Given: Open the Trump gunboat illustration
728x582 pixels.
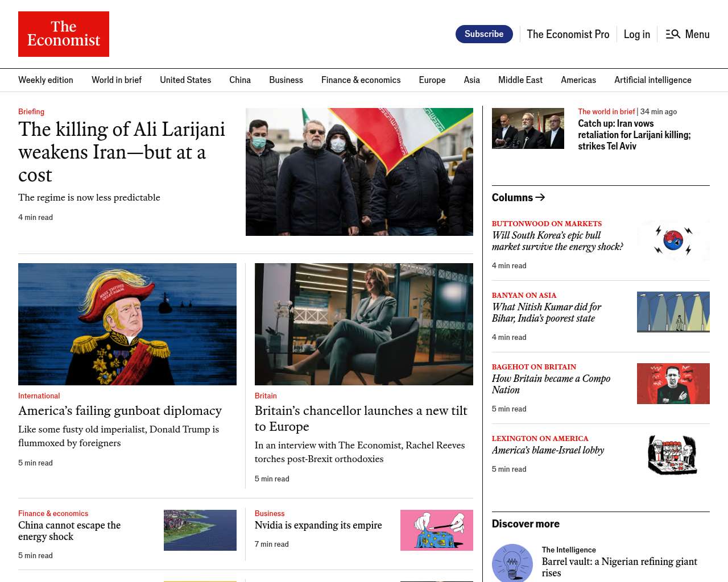Looking at the screenshot, I should click(127, 324).
